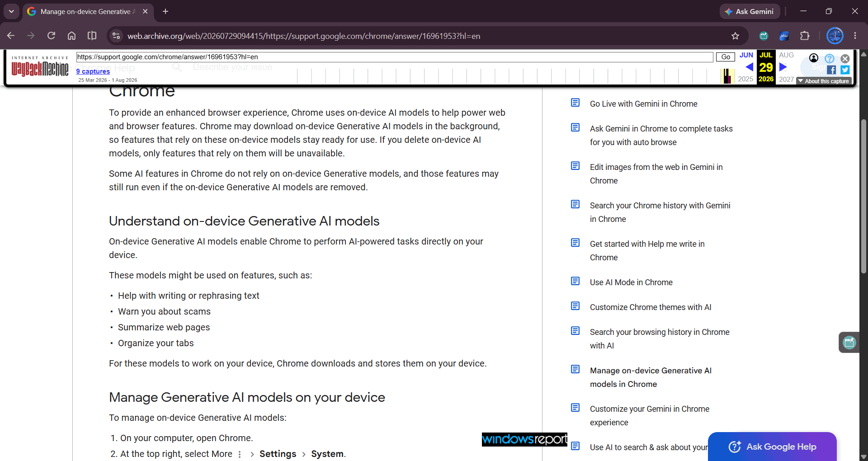Click the floating screenshot widget on right edge
The width and height of the screenshot is (868, 461).
click(x=849, y=342)
